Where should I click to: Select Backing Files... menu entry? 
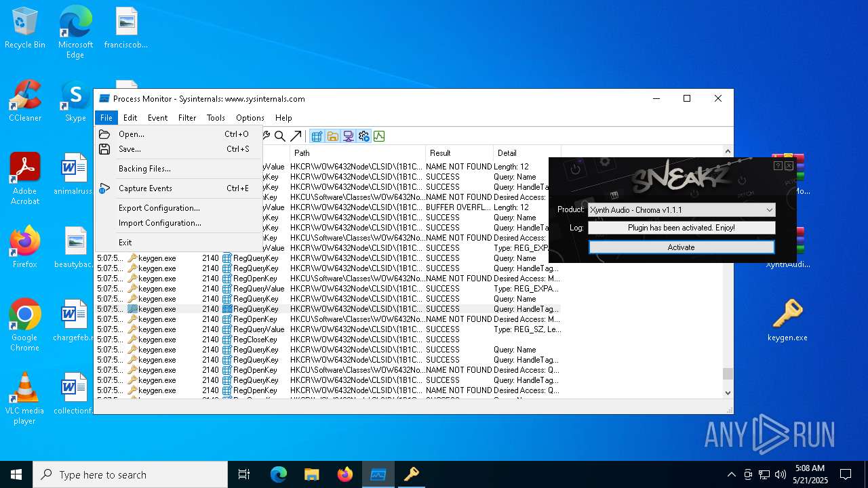point(178,169)
